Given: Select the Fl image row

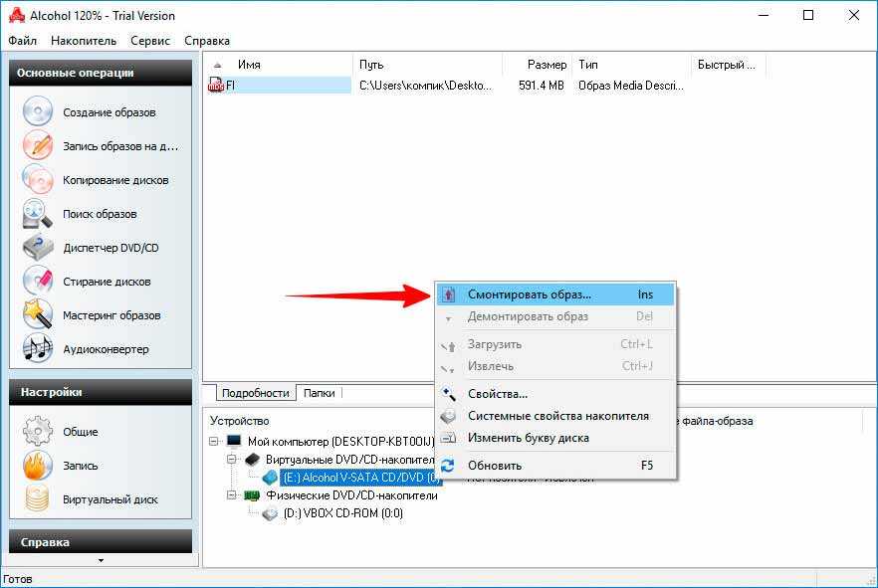Looking at the screenshot, I should 279,85.
